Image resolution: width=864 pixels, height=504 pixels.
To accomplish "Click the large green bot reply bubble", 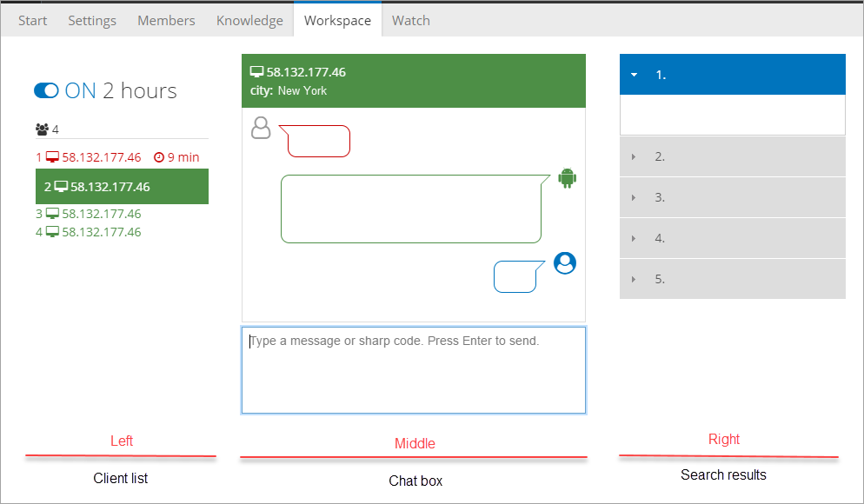I will (x=410, y=209).
